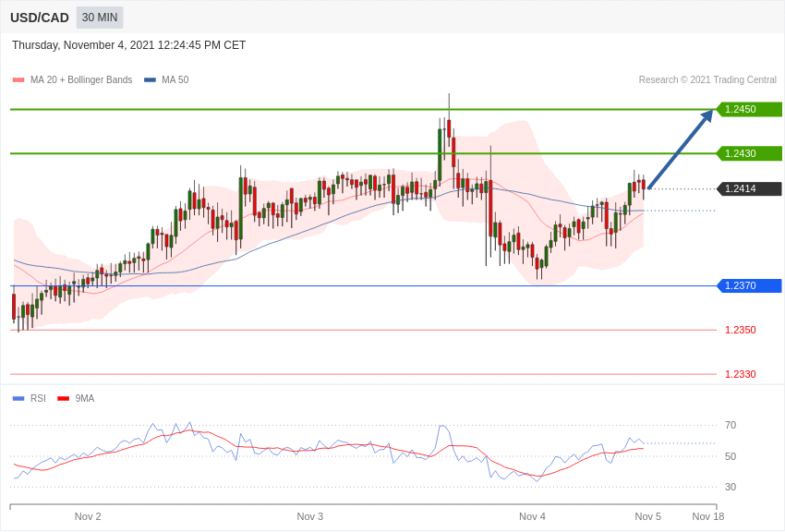Click the Nov 4 date axis label
785x532 pixels.
pos(532,516)
